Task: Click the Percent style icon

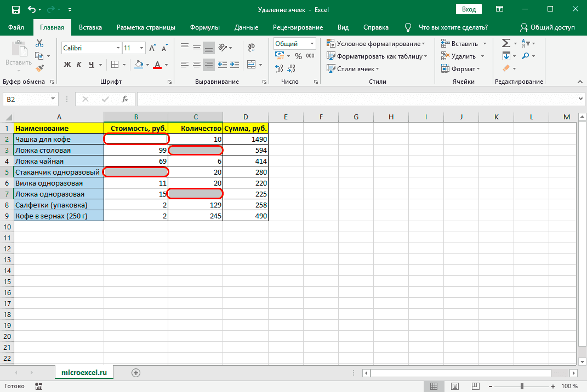Action: coord(298,56)
